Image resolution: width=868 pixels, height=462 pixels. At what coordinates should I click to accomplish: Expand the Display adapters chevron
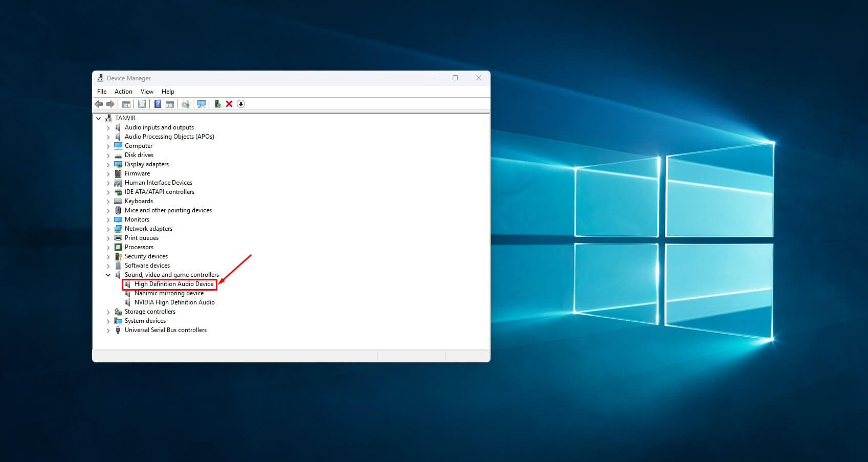point(108,164)
